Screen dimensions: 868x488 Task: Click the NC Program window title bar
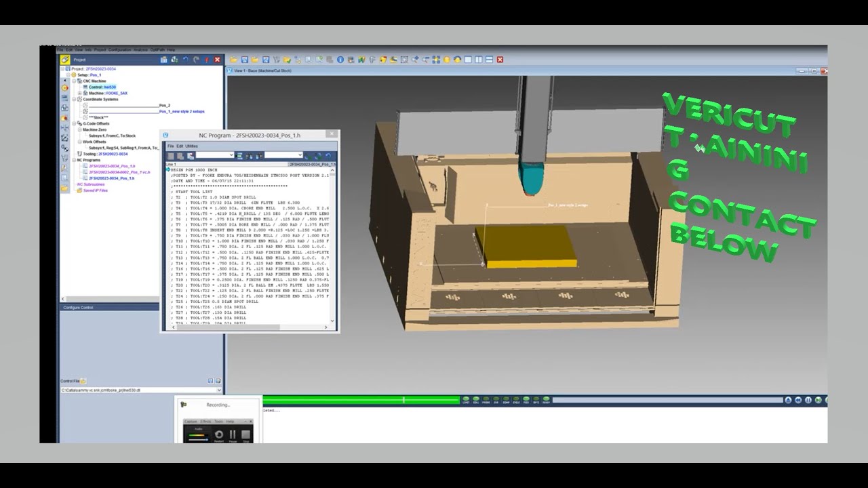click(x=250, y=135)
